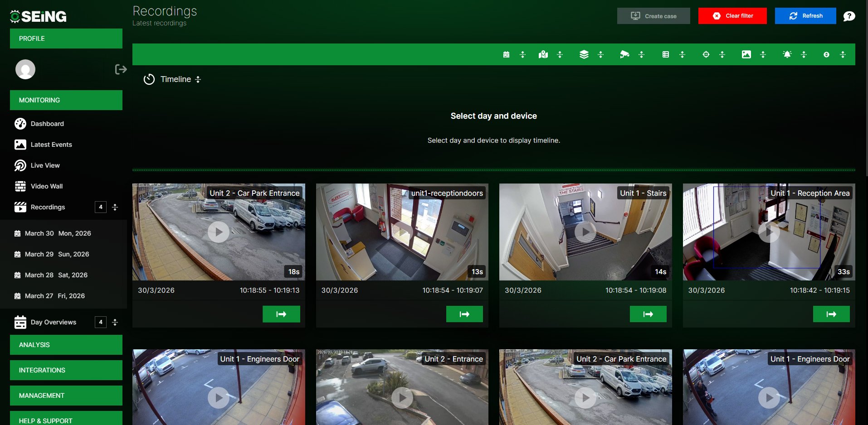Image resolution: width=868 pixels, height=425 pixels.
Task: Open the INTEGRATIONS section
Action: pos(66,370)
